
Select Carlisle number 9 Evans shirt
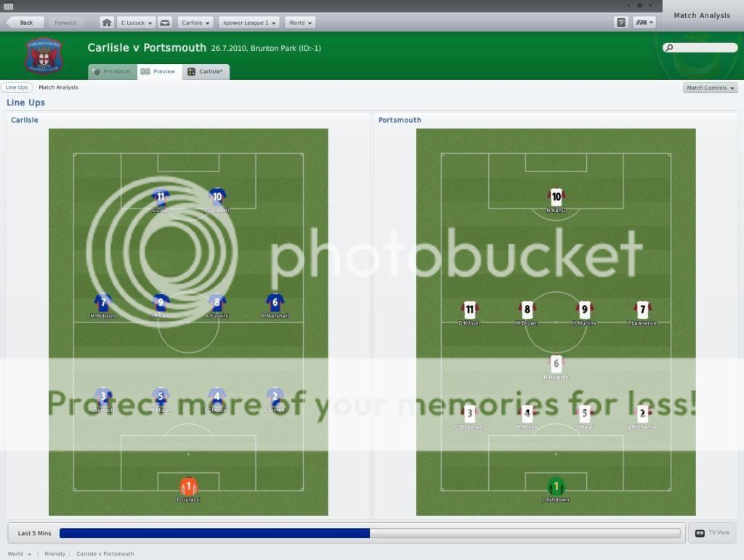click(x=161, y=302)
